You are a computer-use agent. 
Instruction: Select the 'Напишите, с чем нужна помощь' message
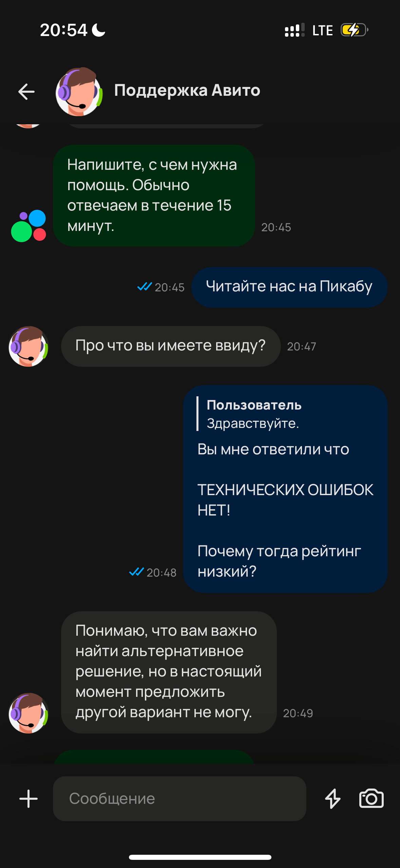click(x=154, y=196)
